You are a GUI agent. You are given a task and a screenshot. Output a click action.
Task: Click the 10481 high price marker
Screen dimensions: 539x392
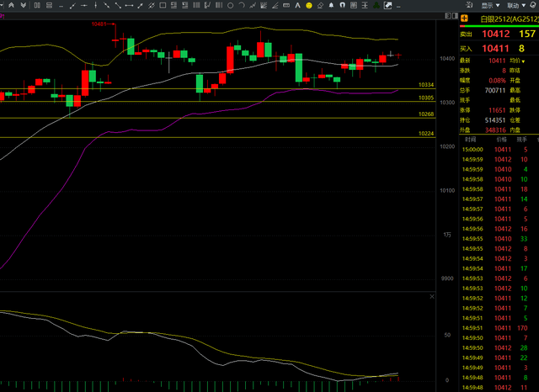102,24
